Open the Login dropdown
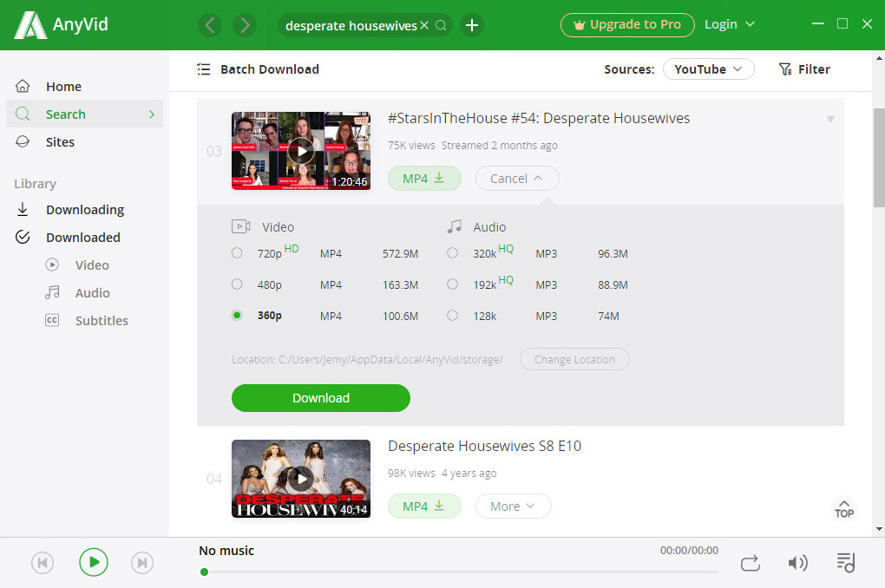885x588 pixels. [x=729, y=24]
